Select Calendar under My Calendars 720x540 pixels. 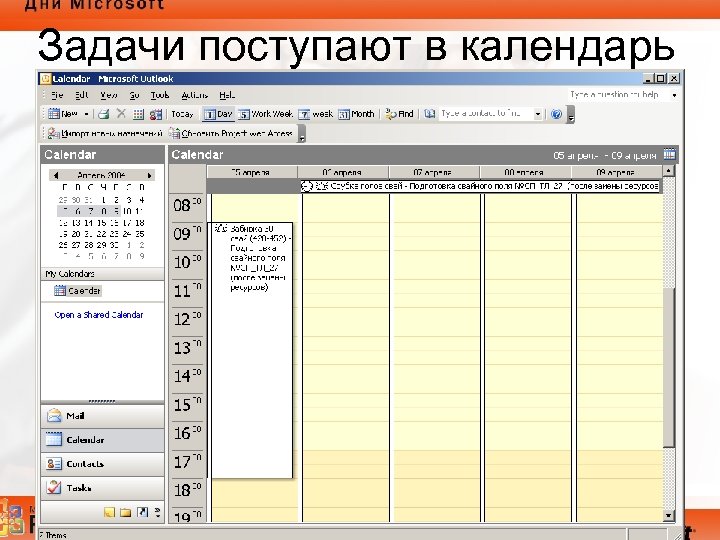[x=78, y=290]
